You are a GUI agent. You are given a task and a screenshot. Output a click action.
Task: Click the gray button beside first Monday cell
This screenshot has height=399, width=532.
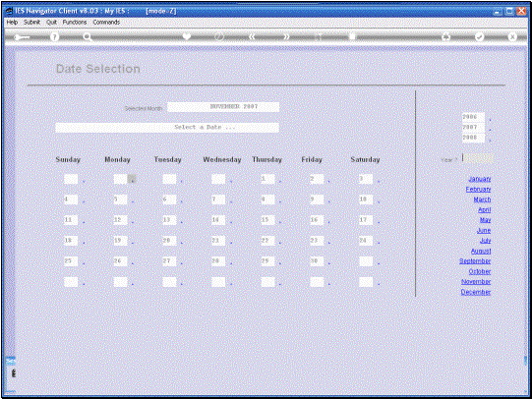[x=132, y=179]
